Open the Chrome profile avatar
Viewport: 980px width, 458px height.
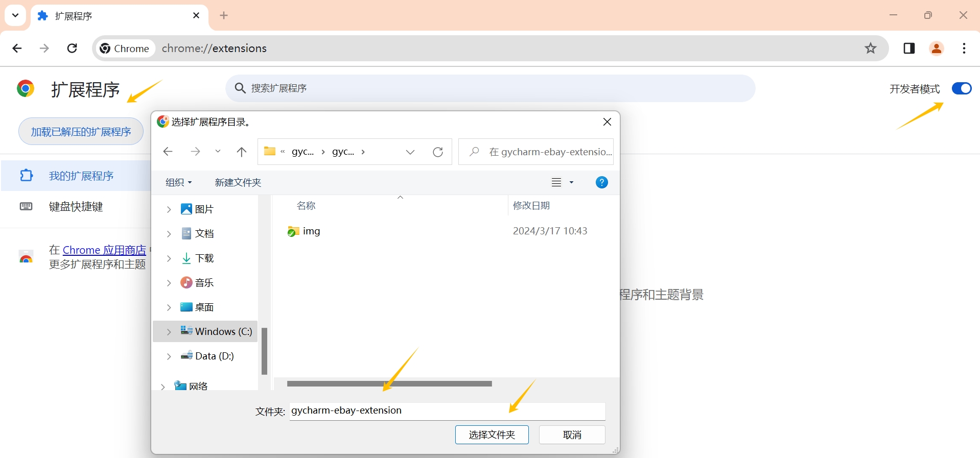point(937,49)
